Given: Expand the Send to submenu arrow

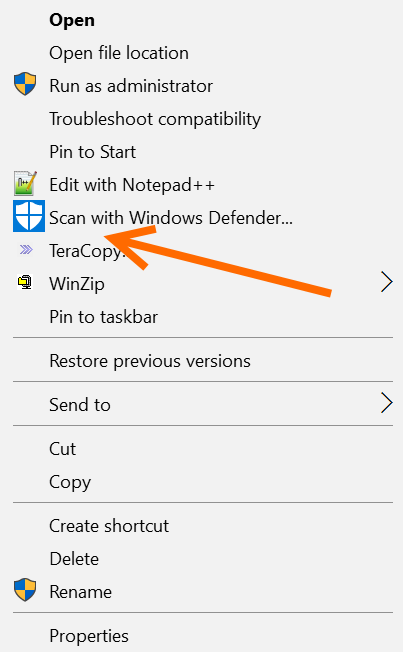Looking at the screenshot, I should pos(386,403).
